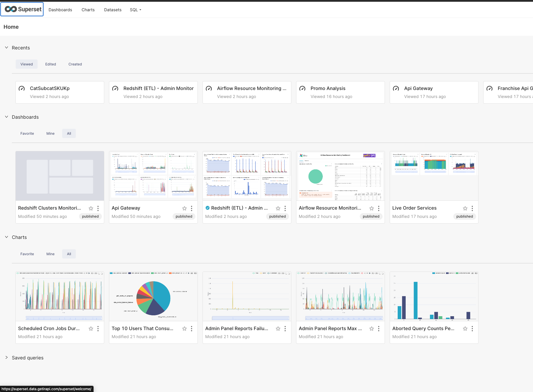Click published badge on Api Gateway dashboard
Screen dimensions: 533x392
coord(184,216)
